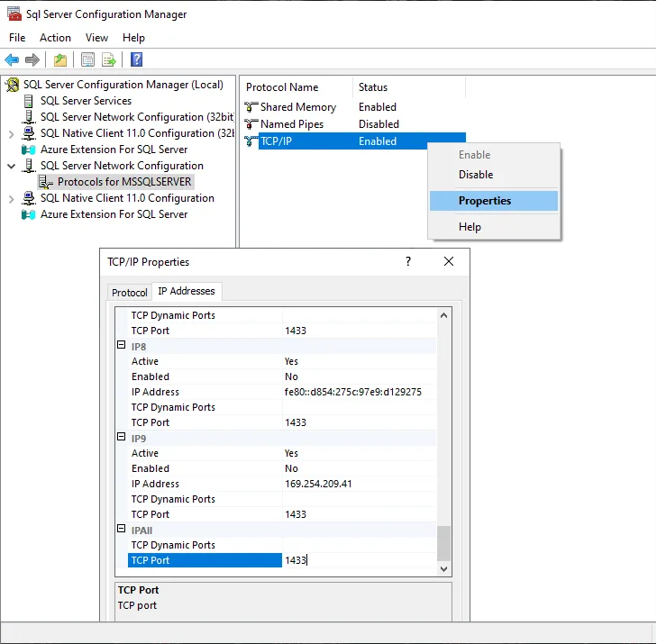Expand SQL Native Client 11.0 Configuration (32bit) node
This screenshot has height=644, width=657.
click(12, 134)
